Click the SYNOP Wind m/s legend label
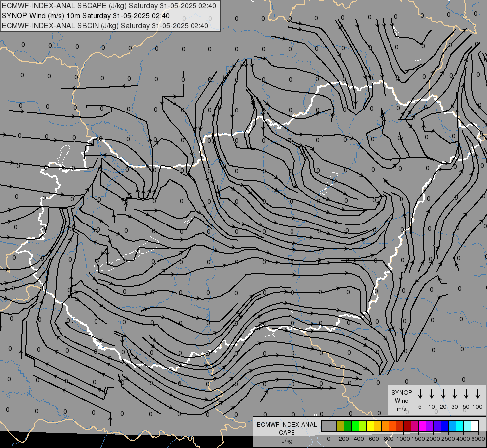This screenshot has width=487, height=448. (x=401, y=401)
